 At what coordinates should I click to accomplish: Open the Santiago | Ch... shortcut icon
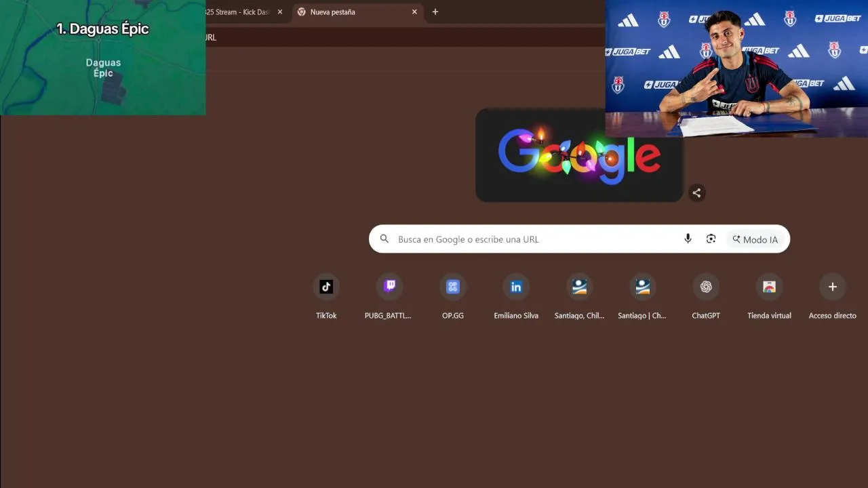[643, 287]
